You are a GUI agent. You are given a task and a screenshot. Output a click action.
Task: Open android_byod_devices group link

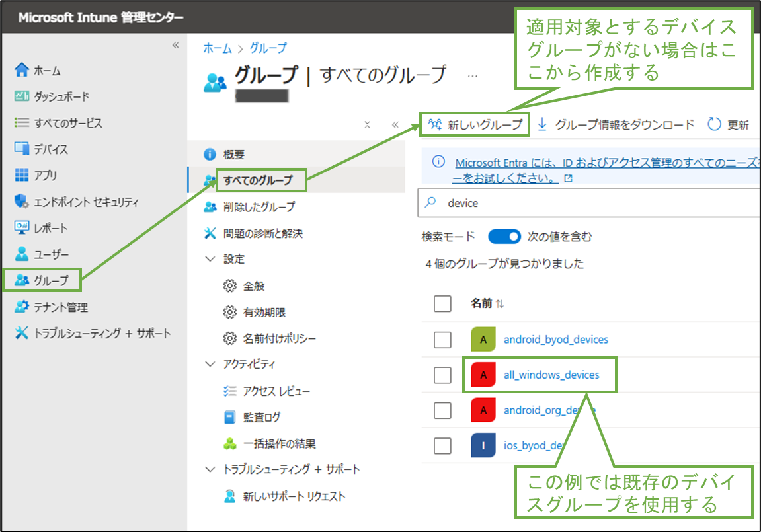pos(555,340)
